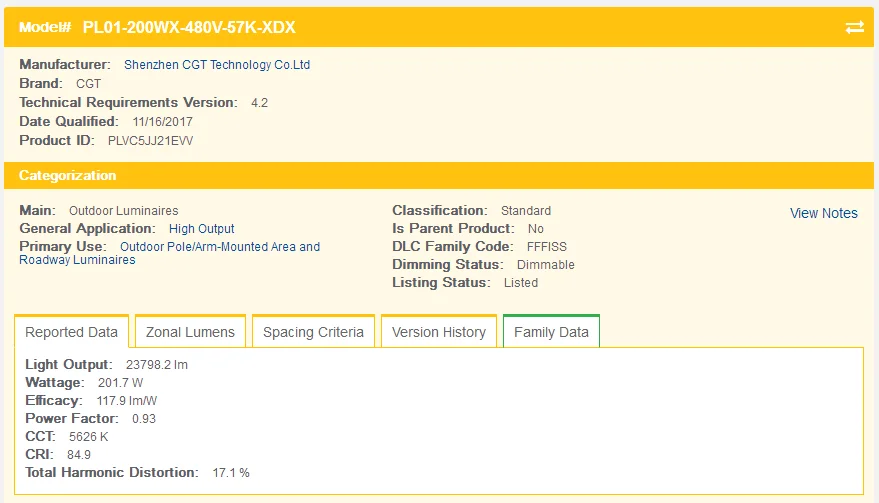Click the compare arrows icon in header
879x503 pixels.
854,27
